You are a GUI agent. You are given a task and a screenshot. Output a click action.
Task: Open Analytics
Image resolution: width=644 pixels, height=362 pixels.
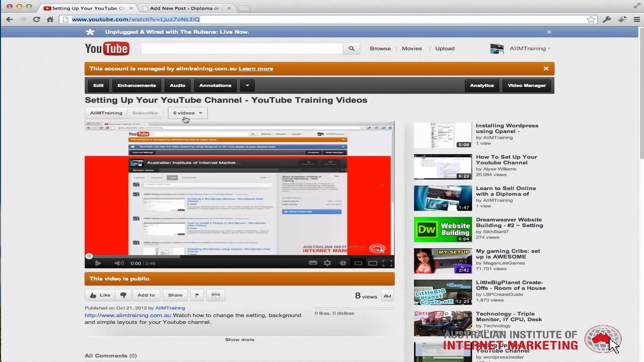click(x=482, y=85)
